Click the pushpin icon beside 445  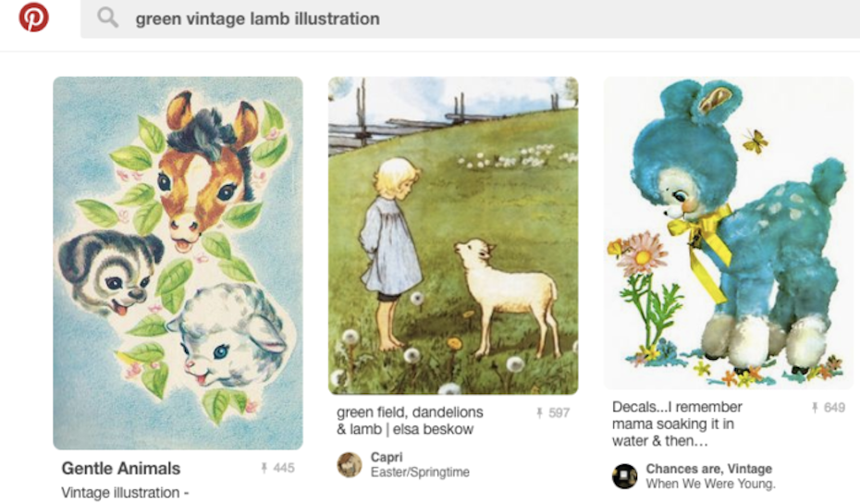click(x=264, y=468)
